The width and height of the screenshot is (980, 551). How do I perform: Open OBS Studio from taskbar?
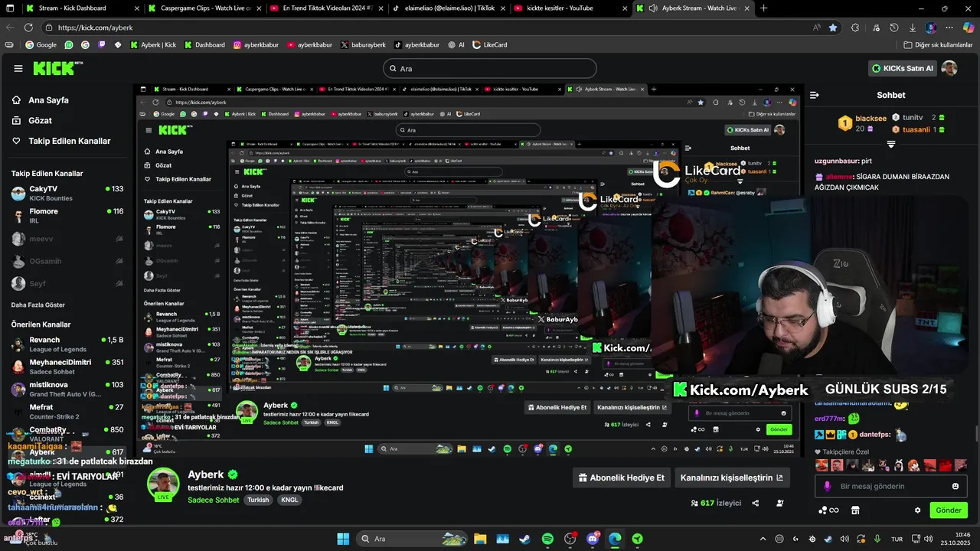tap(570, 539)
